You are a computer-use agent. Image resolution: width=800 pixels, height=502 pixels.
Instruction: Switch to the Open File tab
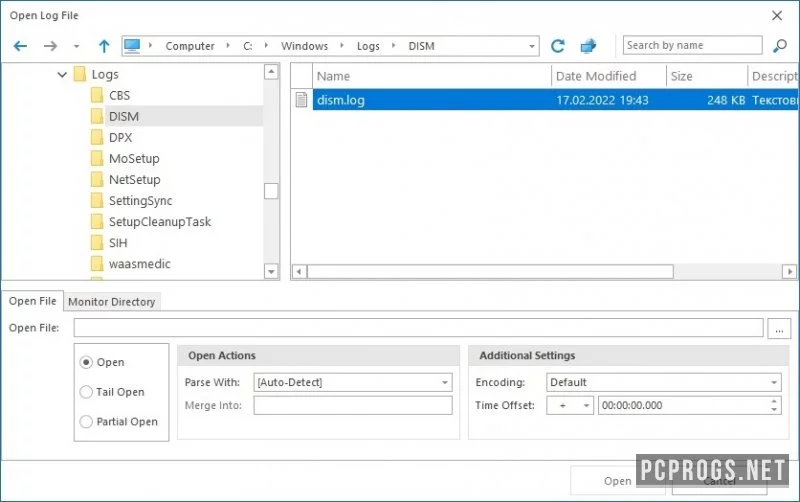coord(33,301)
